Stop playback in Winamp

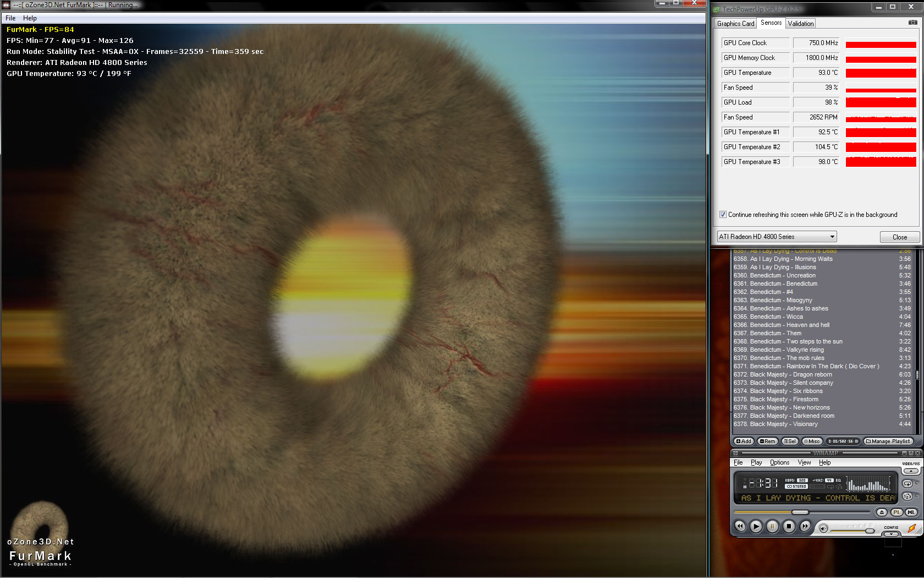pyautogui.click(x=789, y=526)
